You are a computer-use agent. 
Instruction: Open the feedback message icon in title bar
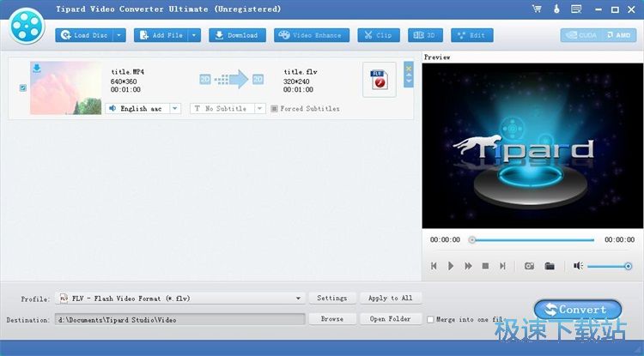coord(576,9)
